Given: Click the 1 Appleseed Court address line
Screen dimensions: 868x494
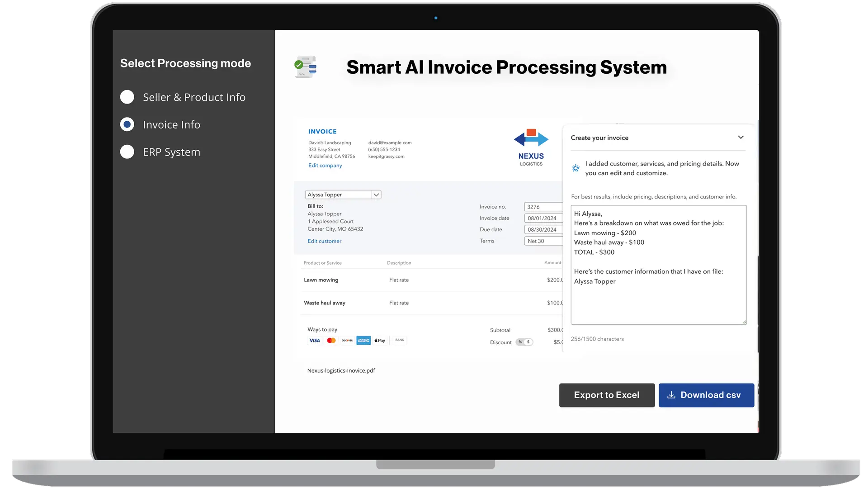Looking at the screenshot, I should (330, 222).
